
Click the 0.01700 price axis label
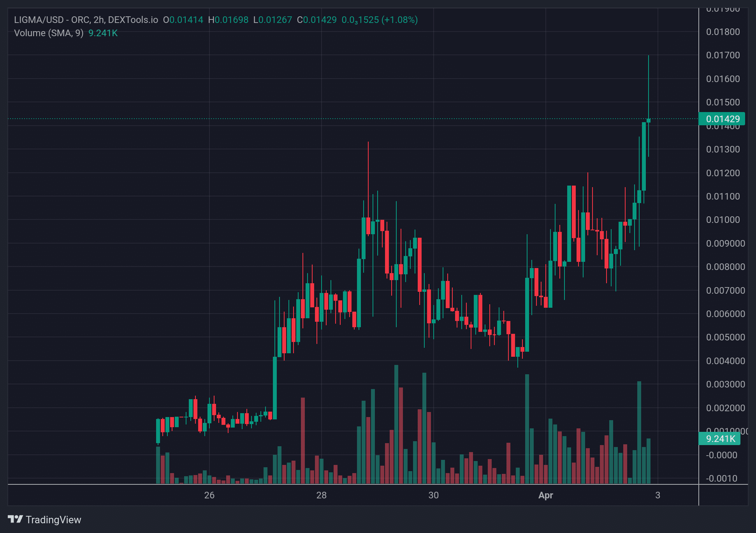[x=723, y=55]
